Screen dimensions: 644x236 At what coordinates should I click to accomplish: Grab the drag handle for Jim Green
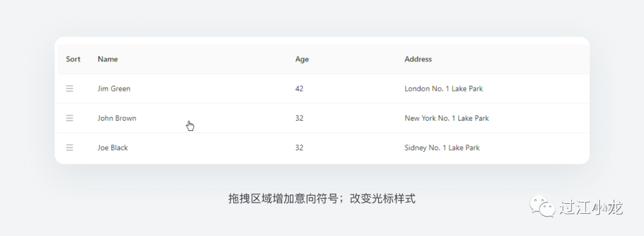[x=70, y=88]
